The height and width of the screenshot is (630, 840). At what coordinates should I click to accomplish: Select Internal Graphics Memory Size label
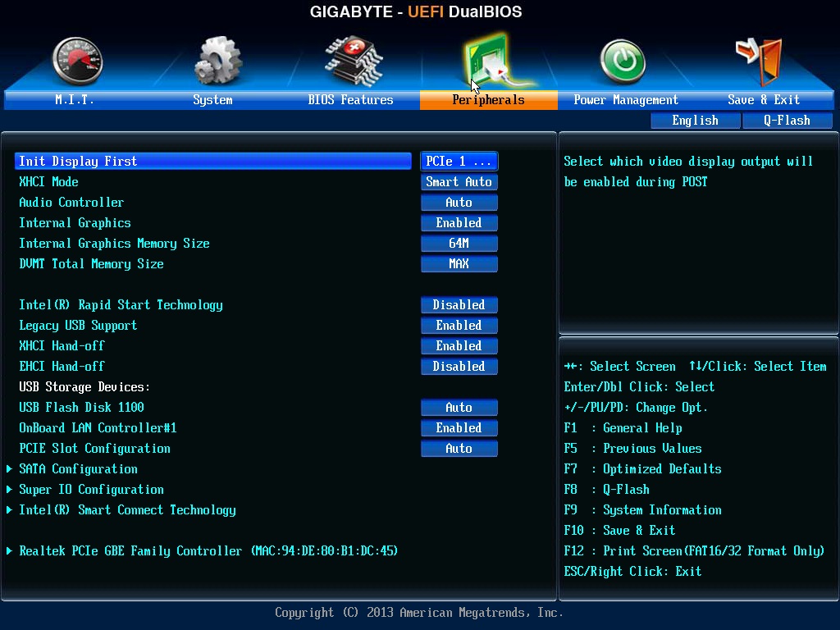click(x=114, y=243)
